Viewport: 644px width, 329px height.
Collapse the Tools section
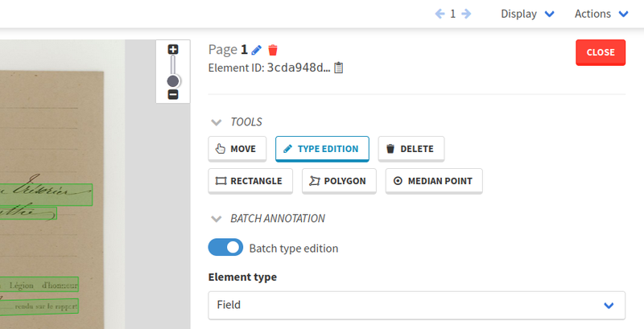216,122
